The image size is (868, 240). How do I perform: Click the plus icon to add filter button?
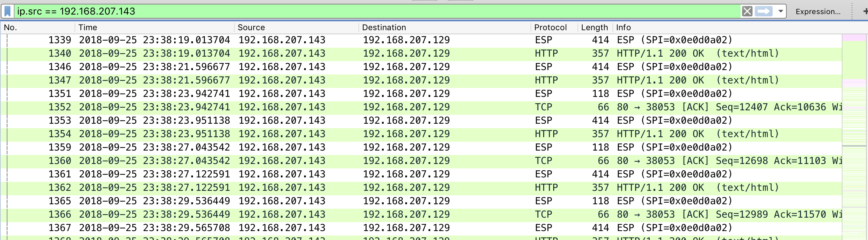point(865,12)
